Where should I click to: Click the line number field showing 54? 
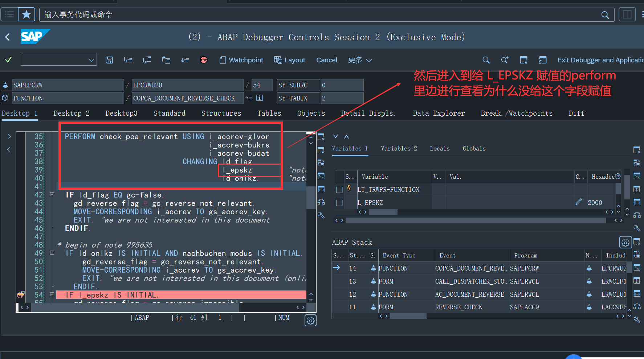262,85
